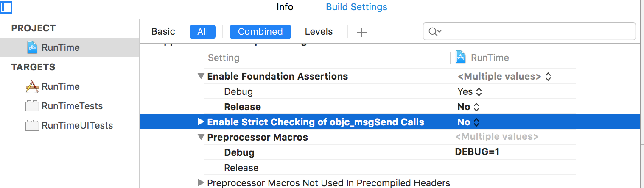The height and width of the screenshot is (188, 644).
Task: Collapse the Preprocessor Macros setting
Action: pos(201,138)
